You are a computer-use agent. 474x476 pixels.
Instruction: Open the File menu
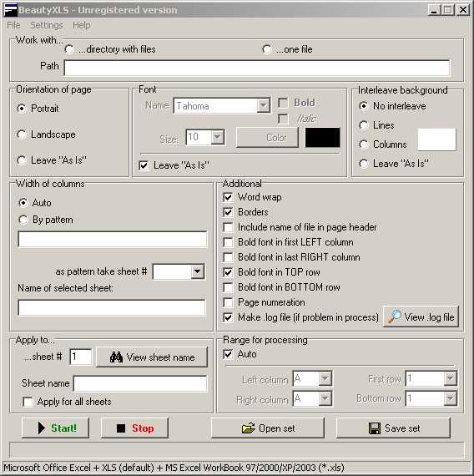[13, 25]
